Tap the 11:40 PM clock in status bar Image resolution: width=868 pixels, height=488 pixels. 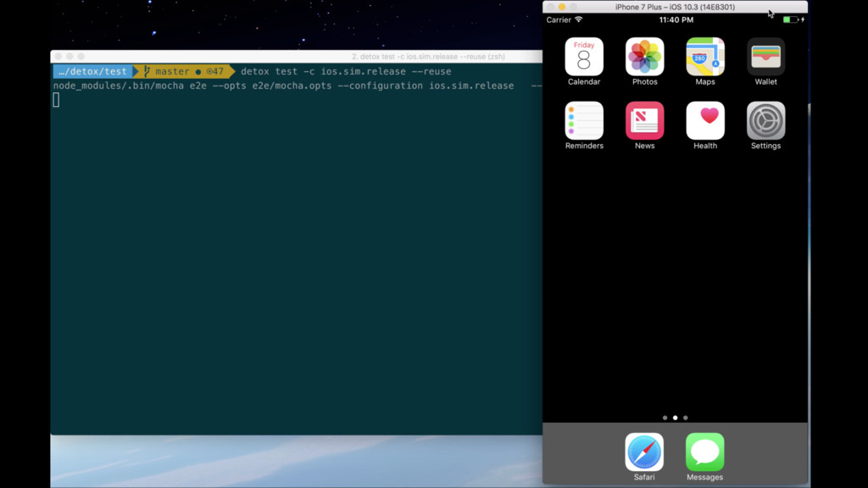676,19
